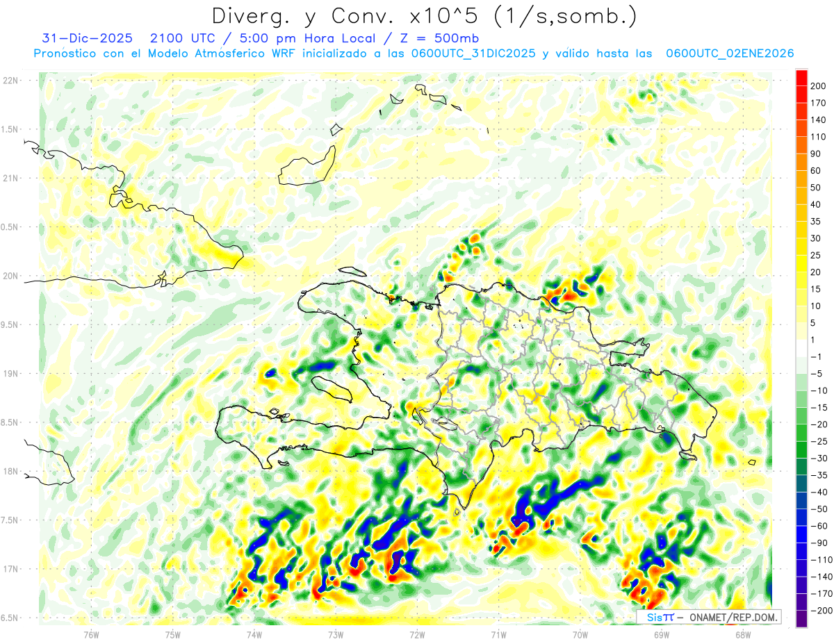This screenshot has height=644, width=834.
Task: Click the colorbar value "-30"
Action: point(818,459)
